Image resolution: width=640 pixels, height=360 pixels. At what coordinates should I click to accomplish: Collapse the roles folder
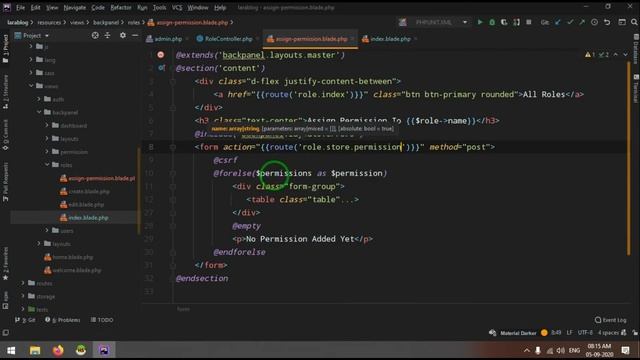click(x=47, y=164)
